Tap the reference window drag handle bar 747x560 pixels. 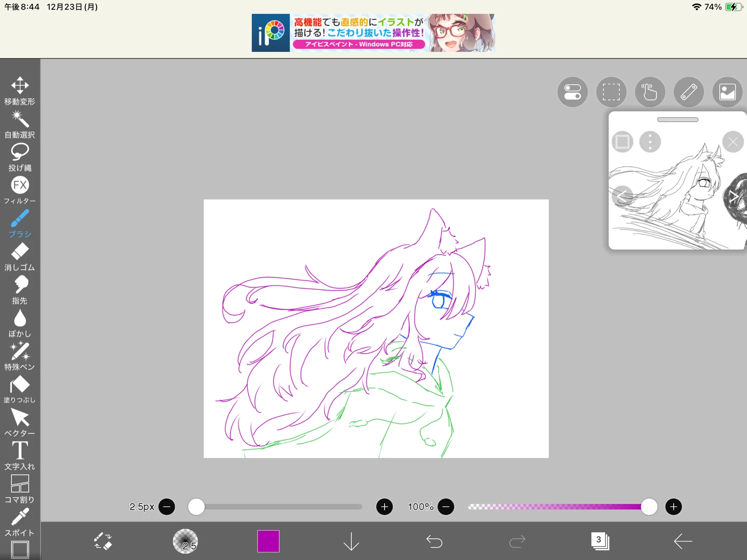[x=677, y=120]
